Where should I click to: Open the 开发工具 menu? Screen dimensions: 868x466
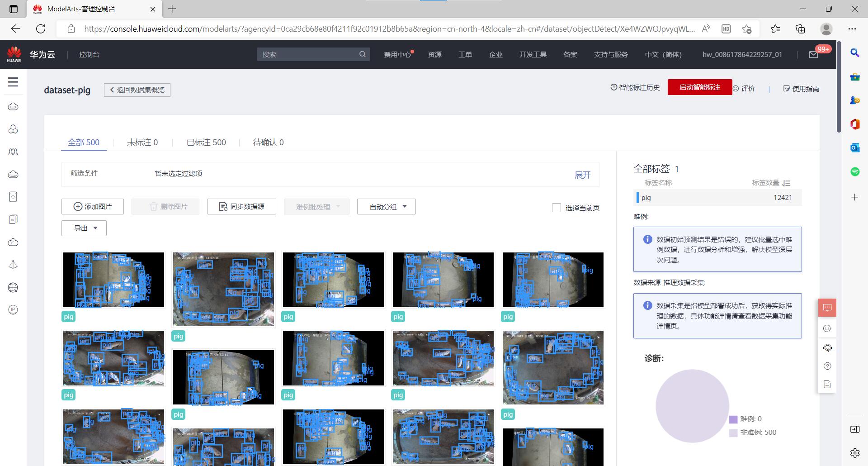point(533,54)
